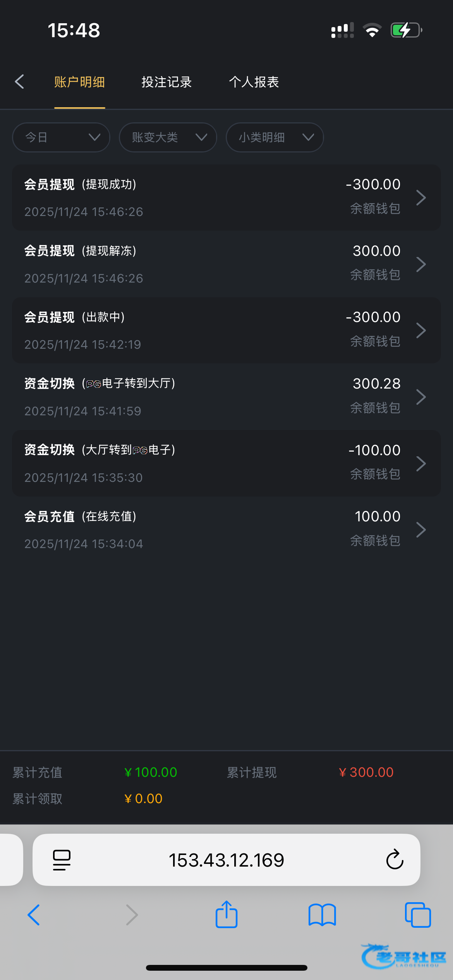Expand the 今日 date filter dropdown
The width and height of the screenshot is (453, 980).
[61, 137]
